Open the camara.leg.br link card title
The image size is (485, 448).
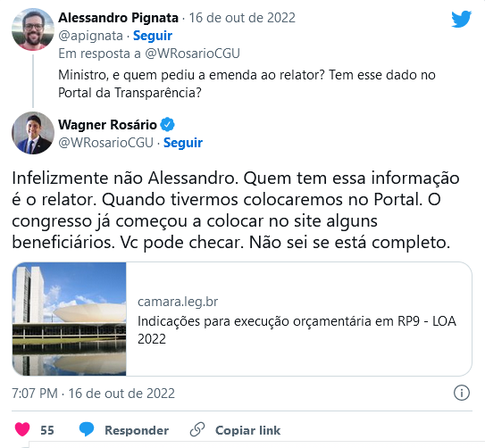pyautogui.click(x=297, y=330)
